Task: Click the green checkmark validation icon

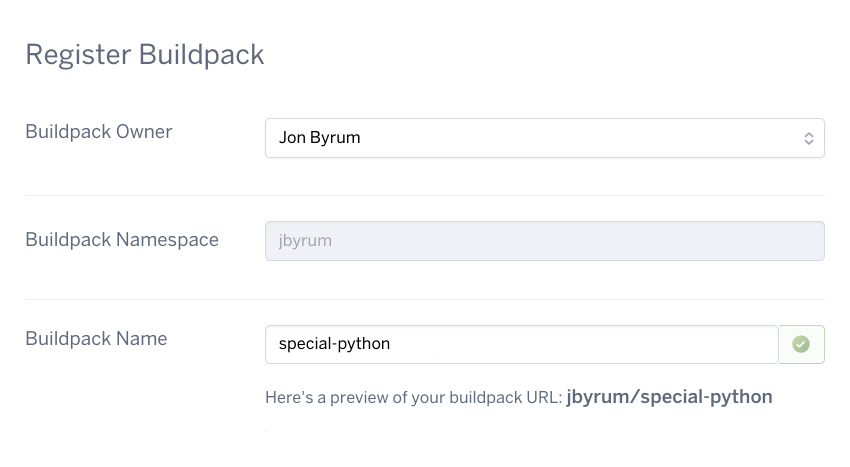Action: click(x=801, y=344)
